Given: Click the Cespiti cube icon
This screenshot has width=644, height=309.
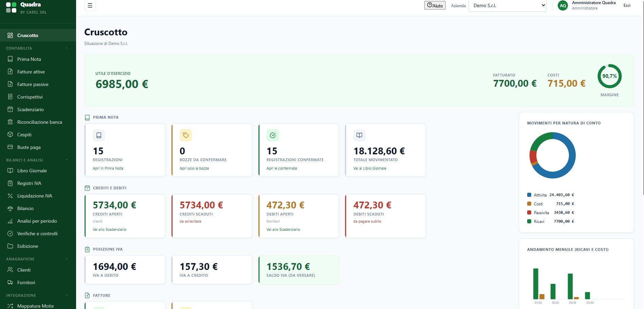Looking at the screenshot, I should [x=10, y=135].
